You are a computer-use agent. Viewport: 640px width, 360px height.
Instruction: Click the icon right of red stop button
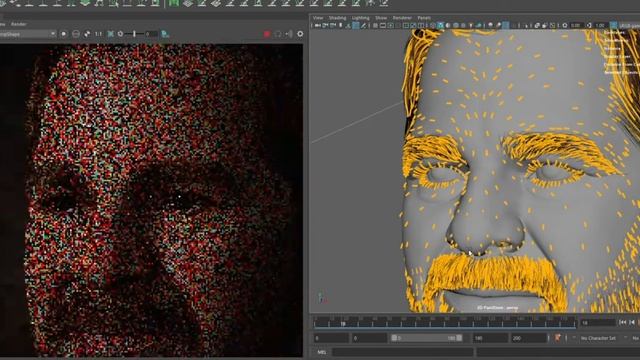(x=278, y=34)
